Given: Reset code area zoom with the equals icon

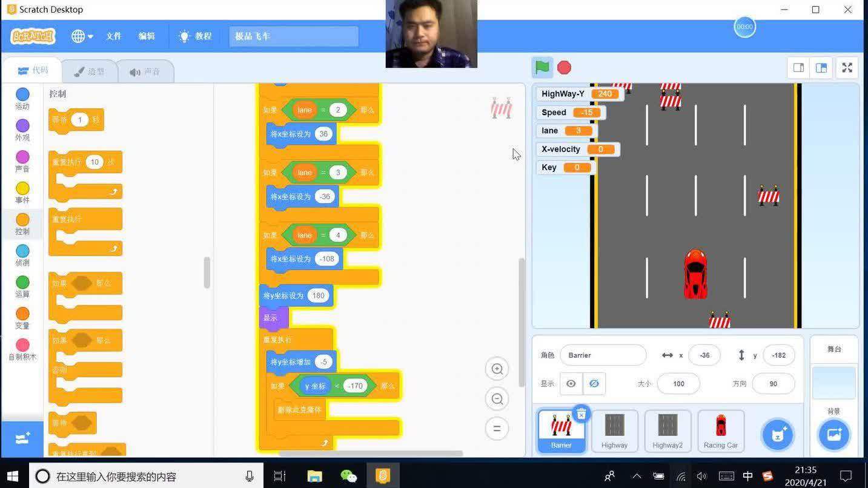Looking at the screenshot, I should pyautogui.click(x=497, y=428).
